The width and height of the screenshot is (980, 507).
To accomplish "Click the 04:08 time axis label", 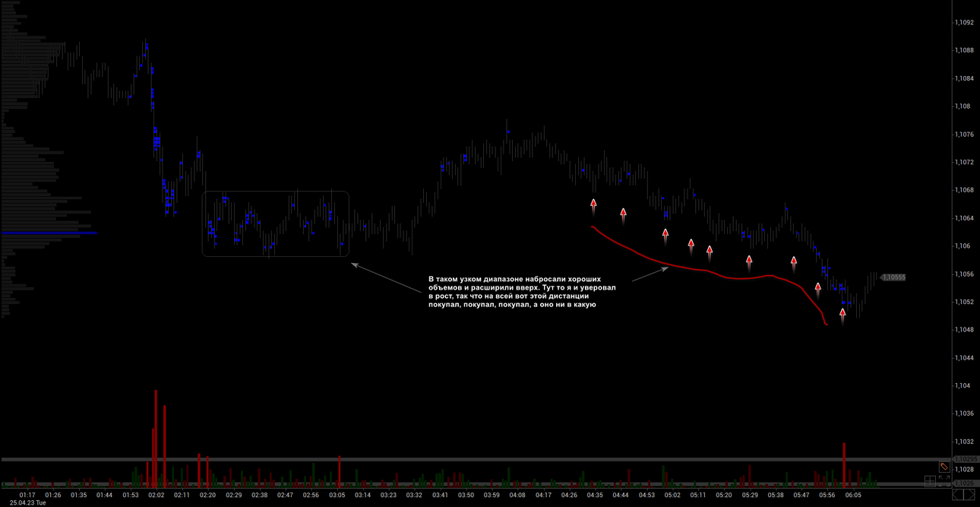I will (517, 495).
